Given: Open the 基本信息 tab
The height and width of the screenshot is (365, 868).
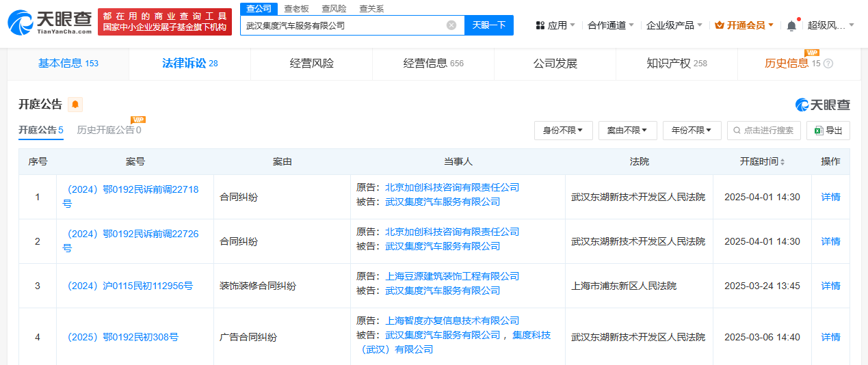Looking at the screenshot, I should [68, 64].
